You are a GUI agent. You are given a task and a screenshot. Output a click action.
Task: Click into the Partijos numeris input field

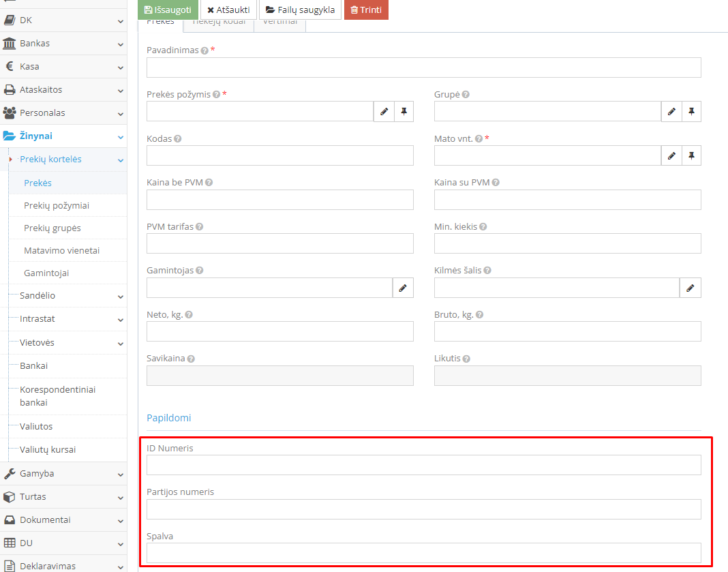pos(423,509)
